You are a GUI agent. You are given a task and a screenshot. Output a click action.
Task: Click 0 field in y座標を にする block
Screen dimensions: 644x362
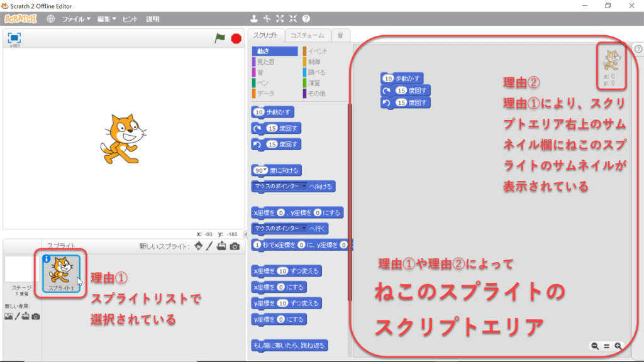tap(280, 319)
